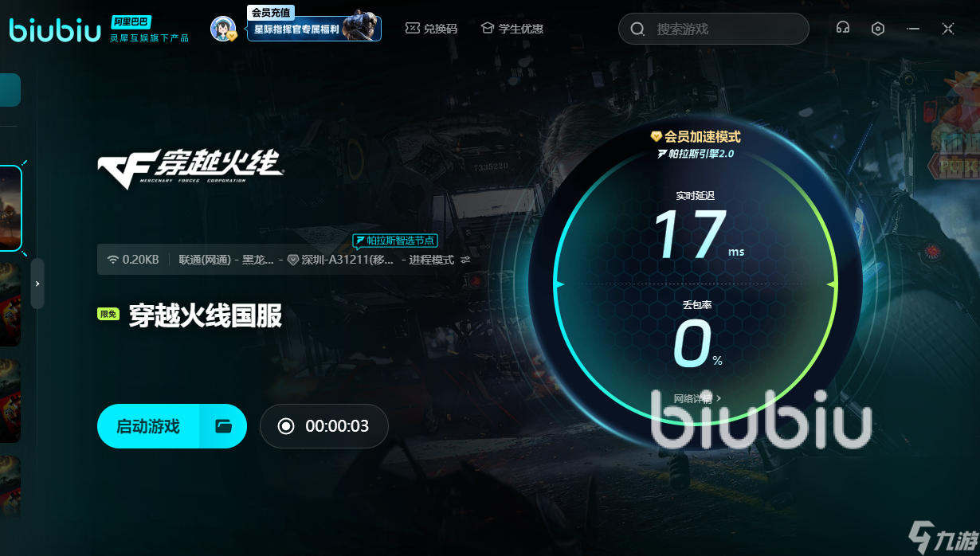Open the 兑换码 redeem code page
980x556 pixels.
(431, 29)
